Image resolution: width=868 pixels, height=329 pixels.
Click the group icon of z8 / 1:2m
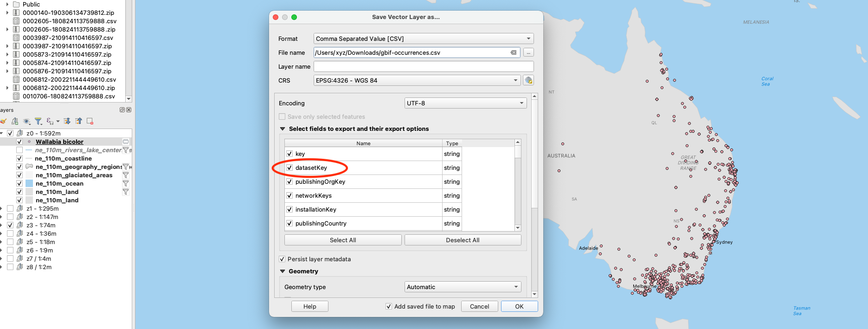click(19, 267)
